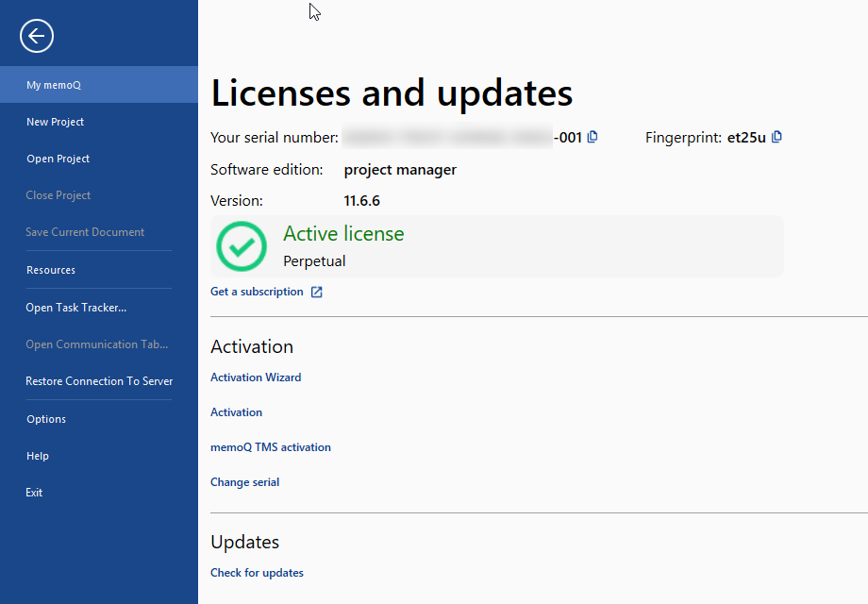Select My memoQ in the sidebar

tap(54, 85)
